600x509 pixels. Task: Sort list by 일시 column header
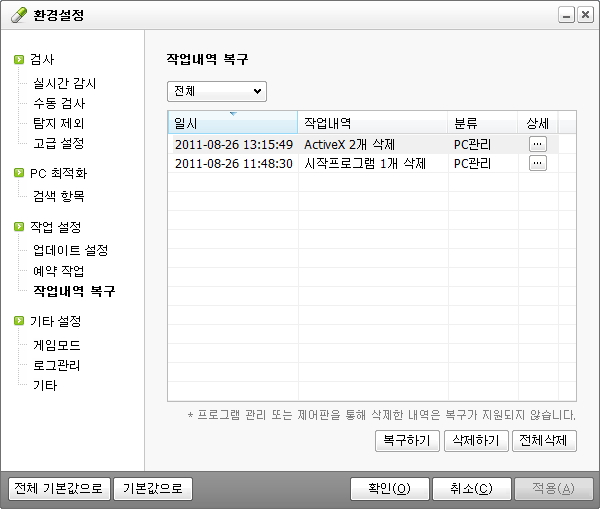pyautogui.click(x=232, y=122)
